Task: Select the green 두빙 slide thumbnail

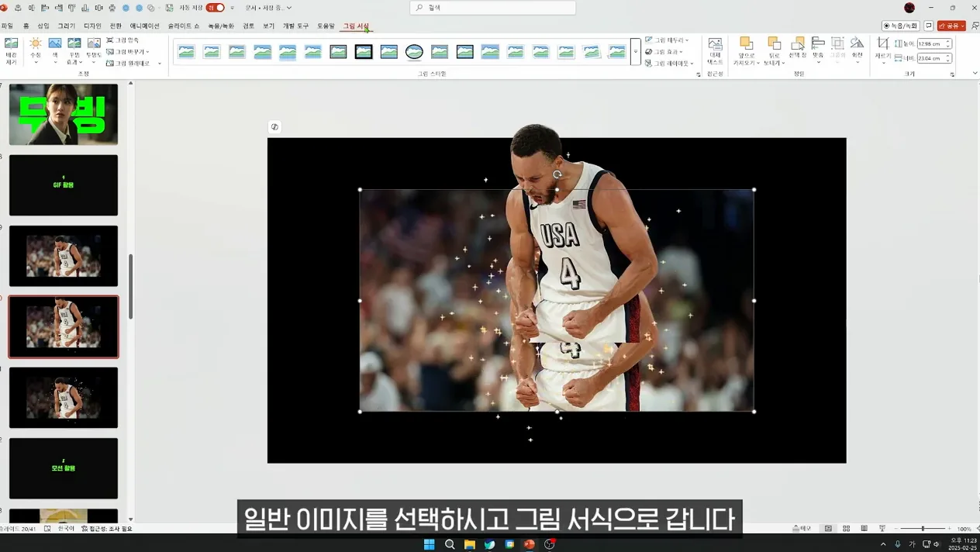Action: pyautogui.click(x=64, y=115)
